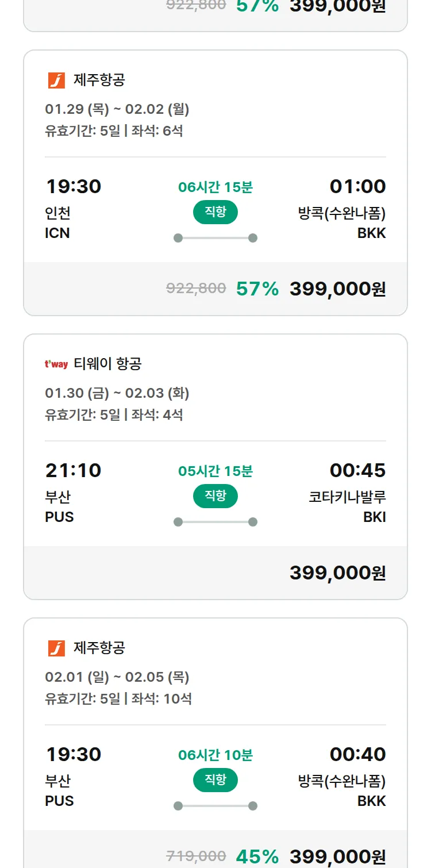
Task: Tap the struck-through 719,000 original price
Action: click(196, 857)
